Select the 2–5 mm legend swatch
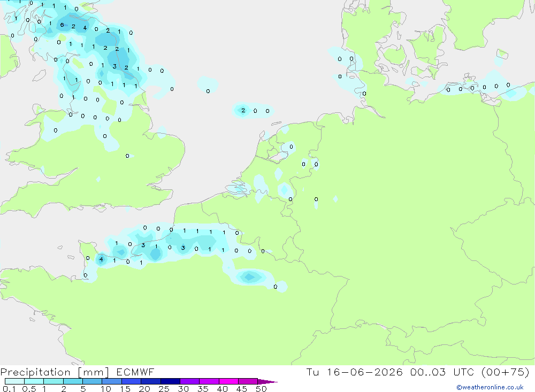 [x=73, y=381]
